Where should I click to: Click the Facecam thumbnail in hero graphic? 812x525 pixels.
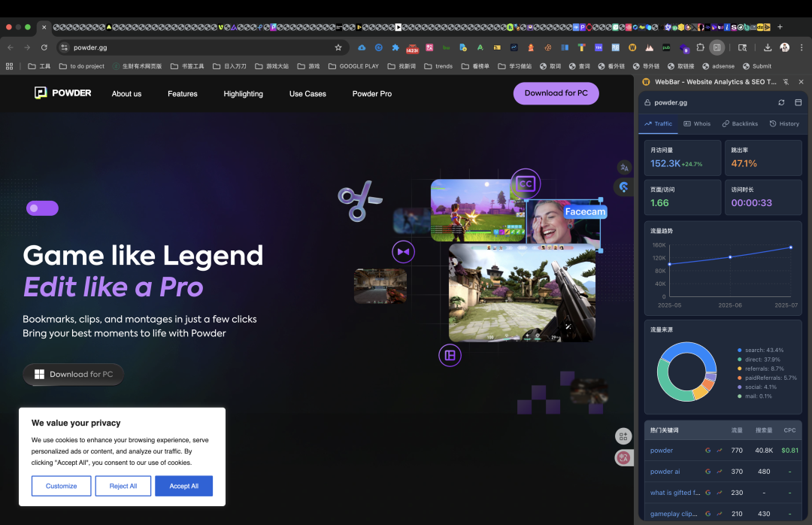pyautogui.click(x=563, y=221)
